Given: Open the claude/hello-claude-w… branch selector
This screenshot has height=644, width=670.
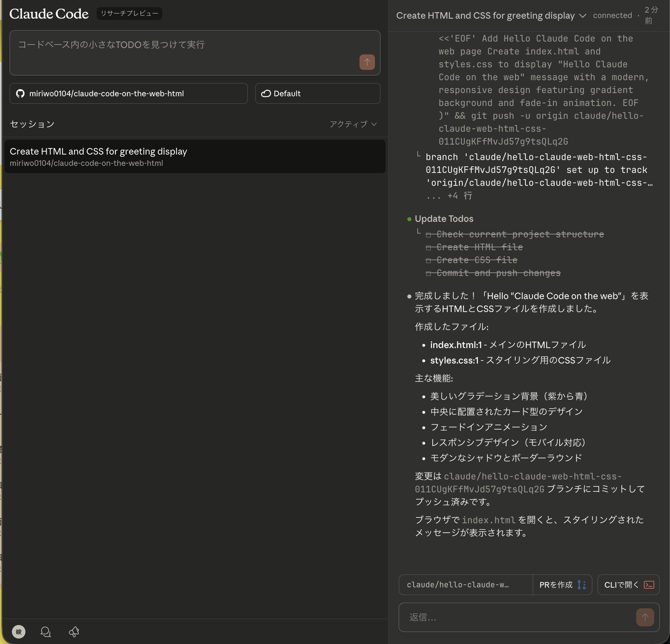Looking at the screenshot, I should pos(465,584).
